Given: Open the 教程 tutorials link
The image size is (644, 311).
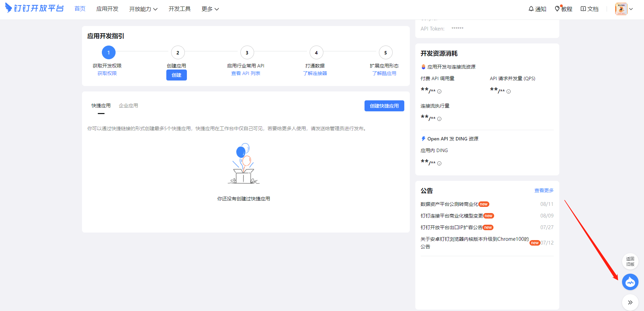Looking at the screenshot, I should [563, 9].
